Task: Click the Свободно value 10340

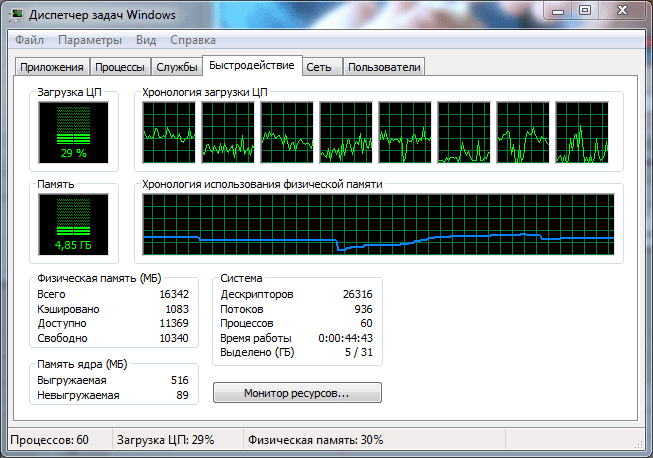Action: pos(174,338)
